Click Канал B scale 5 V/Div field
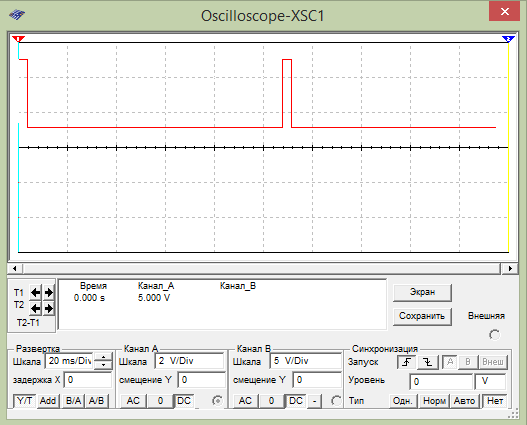Screen dimensions: 527x425 point(305,361)
